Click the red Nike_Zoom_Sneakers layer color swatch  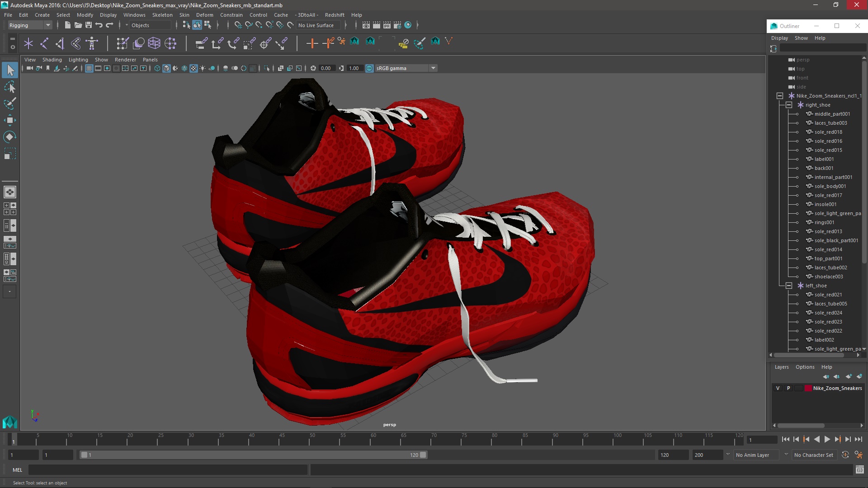808,388
